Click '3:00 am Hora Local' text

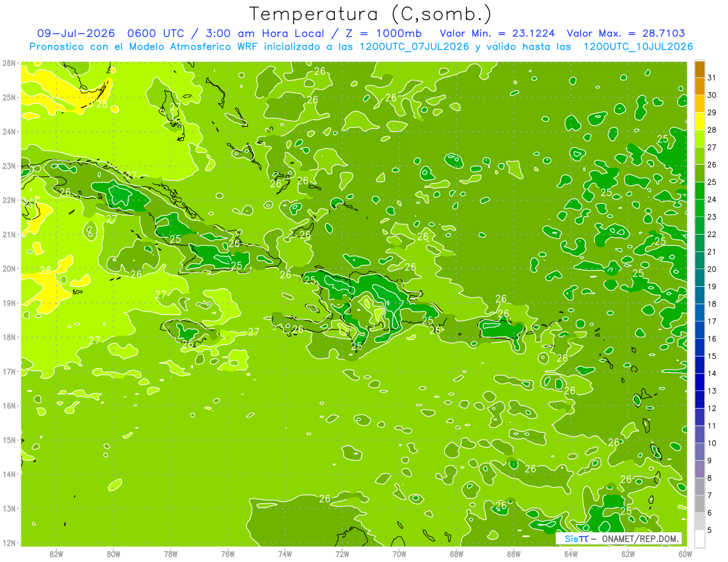coord(265,33)
